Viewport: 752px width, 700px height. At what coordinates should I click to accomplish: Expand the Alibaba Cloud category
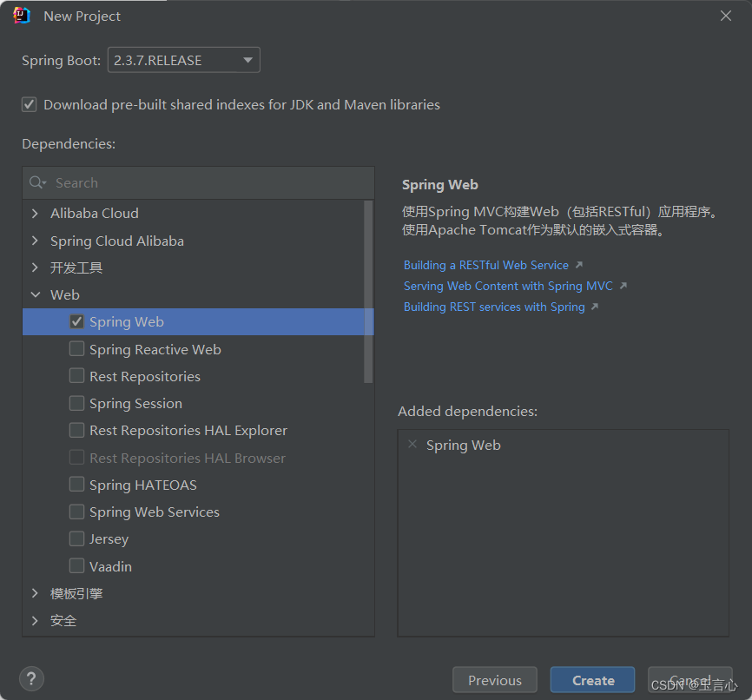pos(35,213)
